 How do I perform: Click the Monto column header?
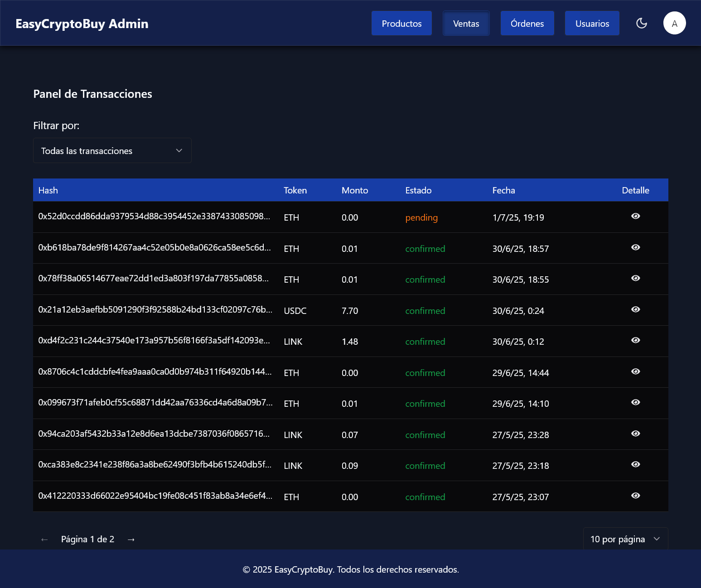(355, 190)
